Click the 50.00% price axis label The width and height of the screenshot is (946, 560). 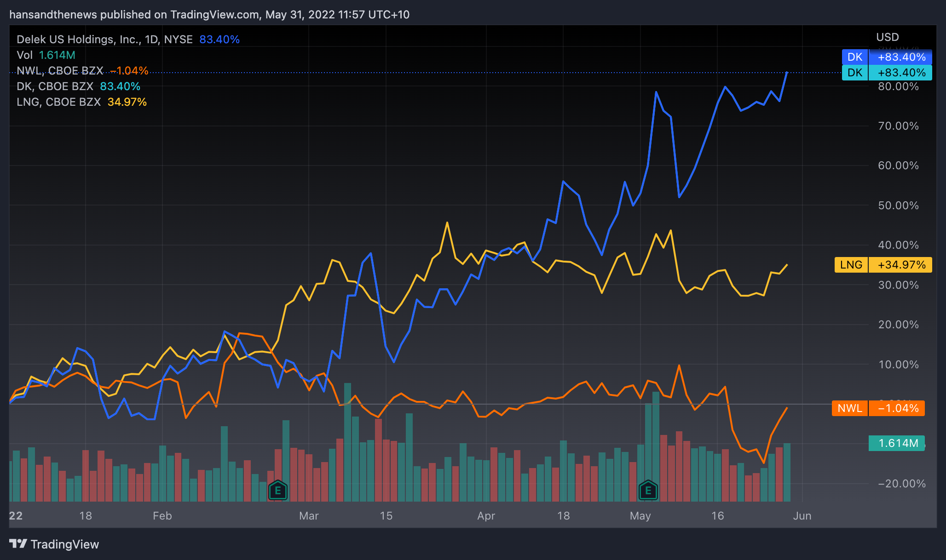click(898, 206)
